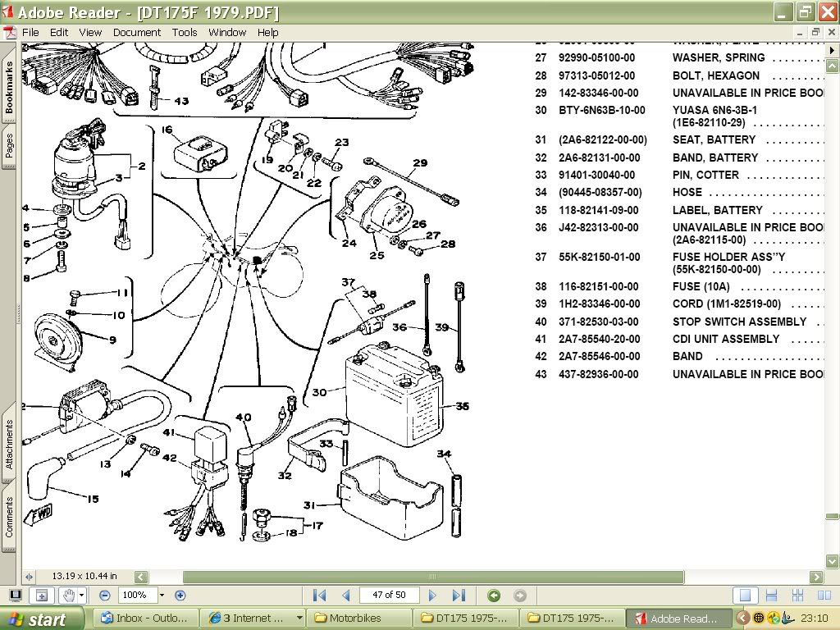This screenshot has width=840, height=630.
Task: Expand the Internet Explorer taskbar group
Action: click(x=299, y=619)
